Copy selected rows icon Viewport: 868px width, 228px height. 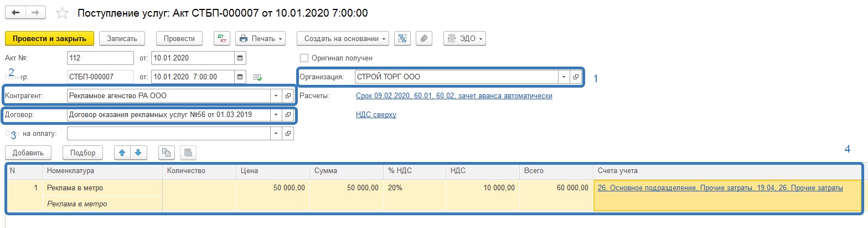(166, 153)
